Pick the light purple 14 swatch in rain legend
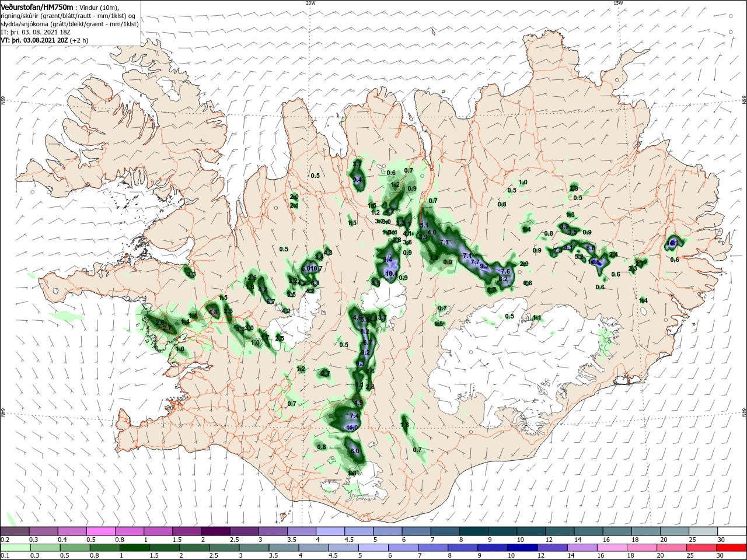Screen dimensions: 747x560 pos(582,548)
